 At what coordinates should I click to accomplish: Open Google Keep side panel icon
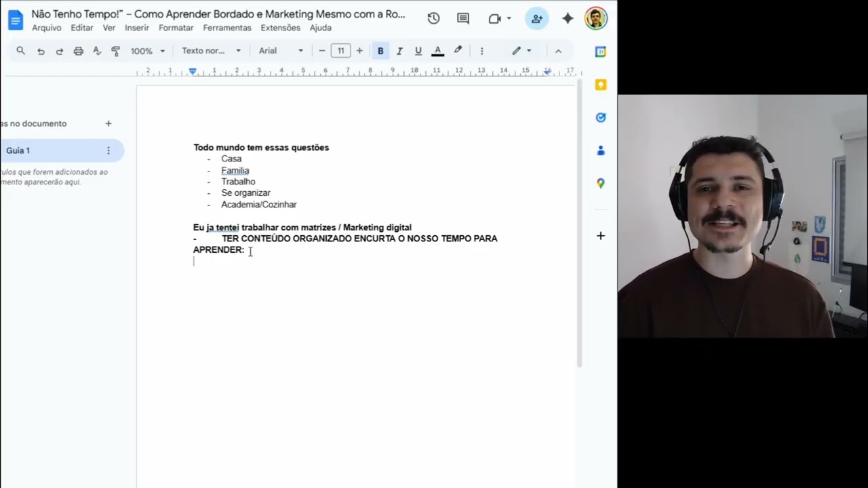pos(600,85)
